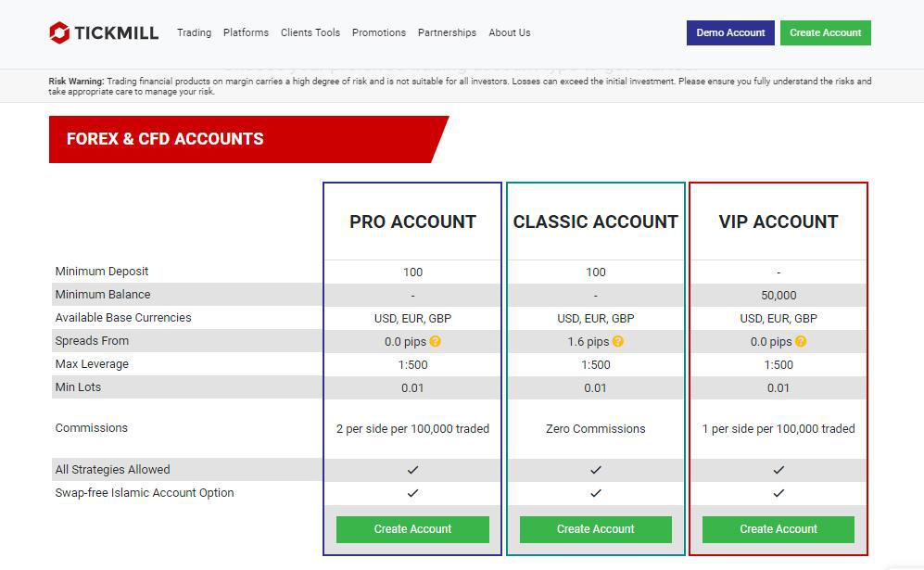Click Pro Account minimum deposit 100
Image resolution: width=924 pixels, height=570 pixels.
pyautogui.click(x=412, y=272)
